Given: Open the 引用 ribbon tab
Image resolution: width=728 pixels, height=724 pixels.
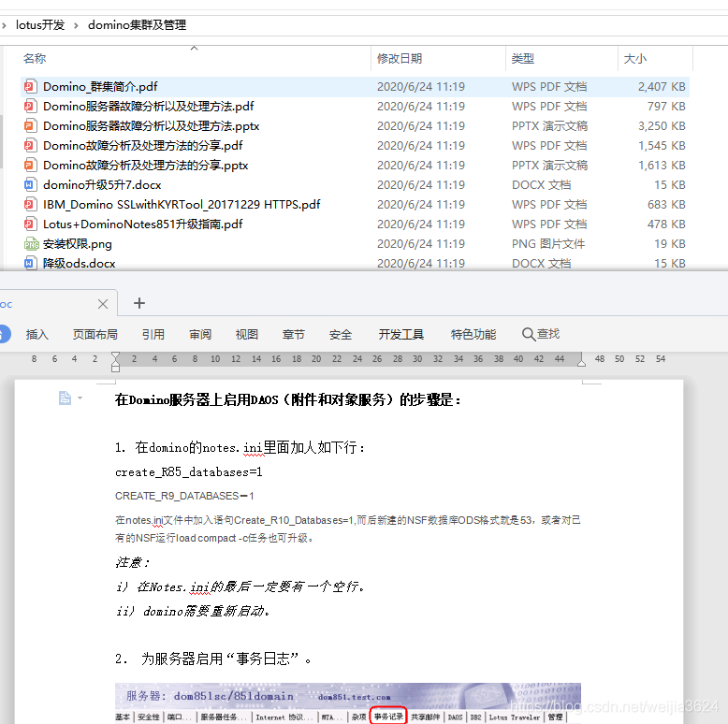Looking at the screenshot, I should (153, 334).
